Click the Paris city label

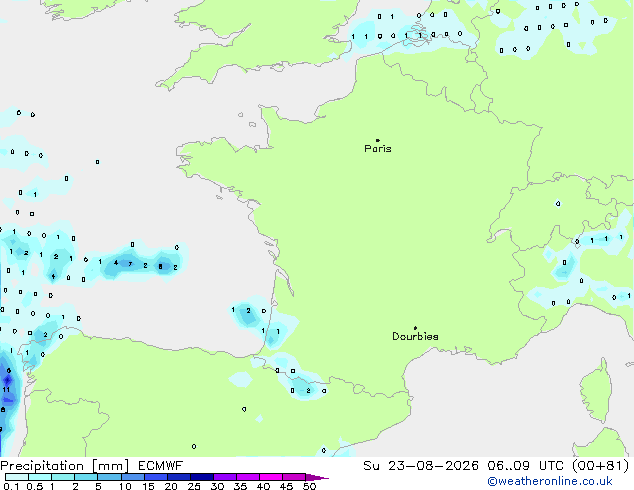click(378, 149)
